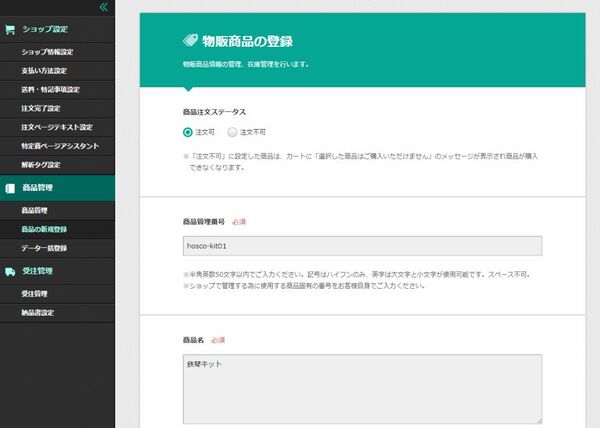Image resolution: width=600 pixels, height=428 pixels.
Task: Select the 注文可 radio button
Action: (188, 132)
